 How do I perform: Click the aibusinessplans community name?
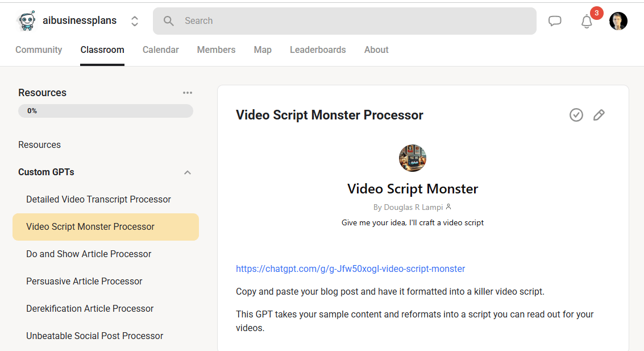pyautogui.click(x=80, y=20)
